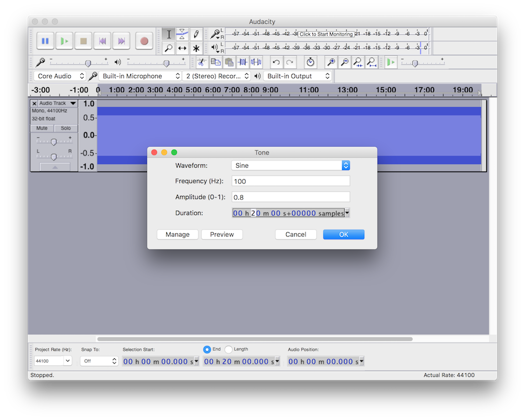The height and width of the screenshot is (420, 525).
Task: Click the Play-at-speed green icon
Action: [391, 62]
